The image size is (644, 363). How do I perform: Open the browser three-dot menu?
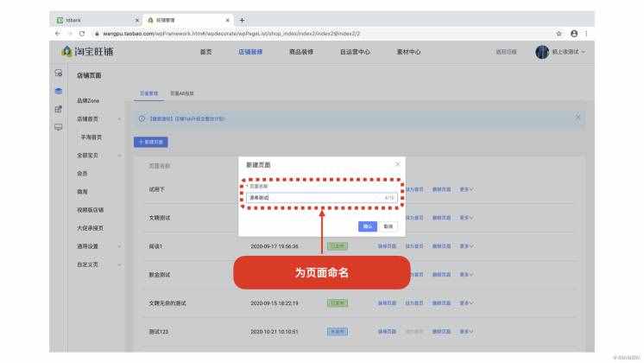(586, 34)
